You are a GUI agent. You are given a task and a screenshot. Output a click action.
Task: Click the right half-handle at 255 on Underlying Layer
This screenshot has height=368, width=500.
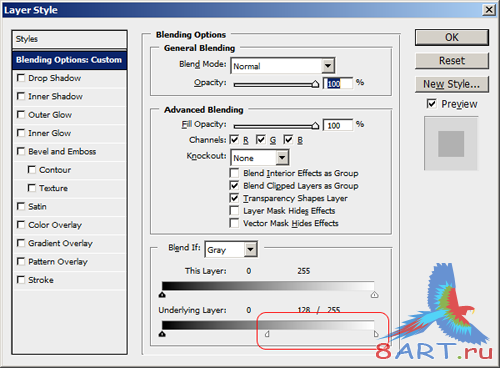tap(376, 334)
